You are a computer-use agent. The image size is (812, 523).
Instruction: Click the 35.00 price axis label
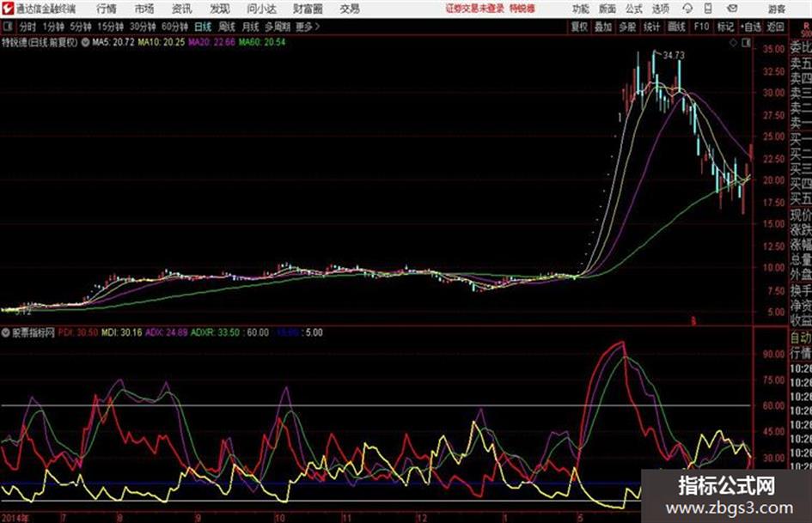773,49
